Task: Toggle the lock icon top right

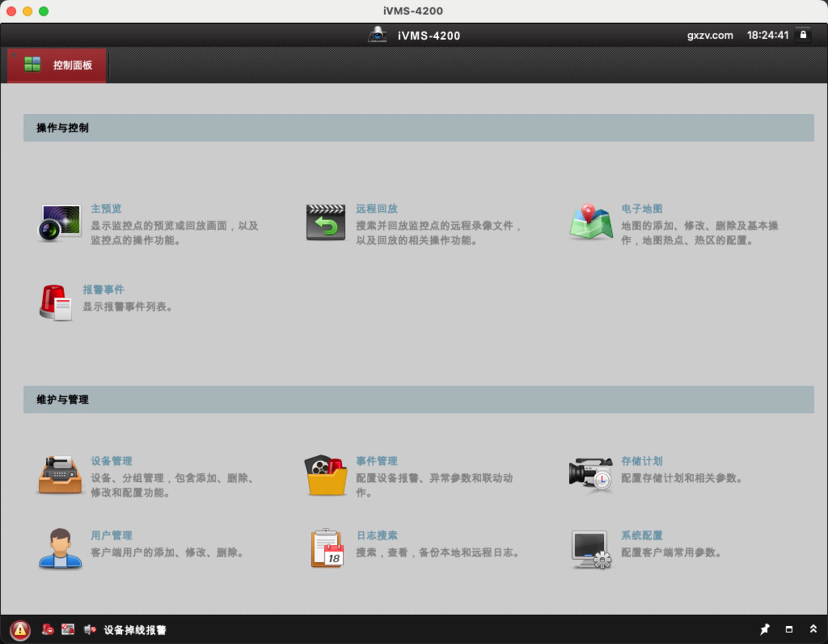Action: tap(803, 34)
